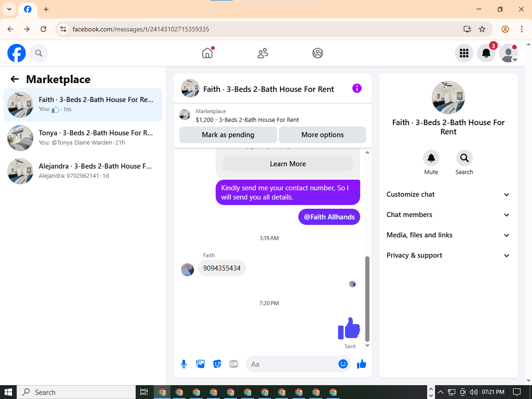
Task: Click the conversation header title Faith
Action: pos(268,89)
